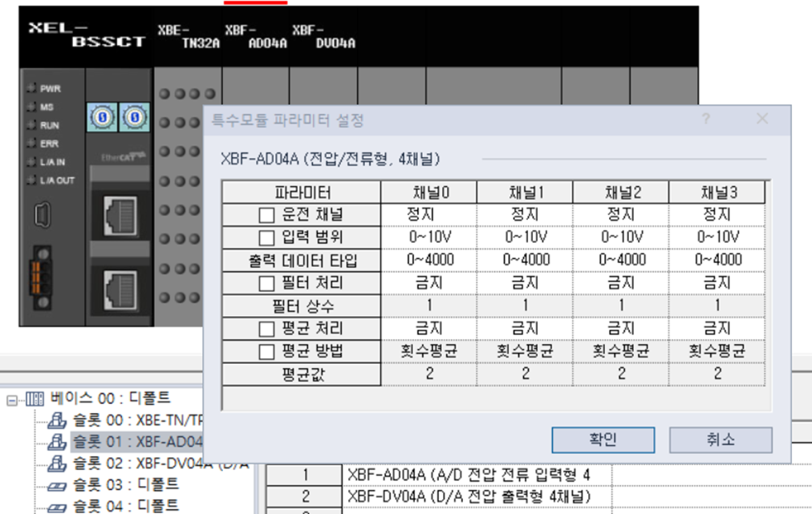Click 채널0 필터 상수 value field
The image size is (812, 514).
click(428, 306)
